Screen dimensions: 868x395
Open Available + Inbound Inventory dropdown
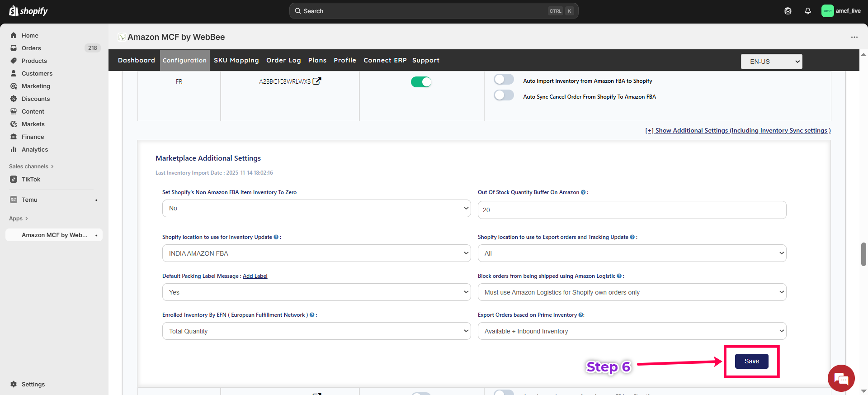coord(632,331)
